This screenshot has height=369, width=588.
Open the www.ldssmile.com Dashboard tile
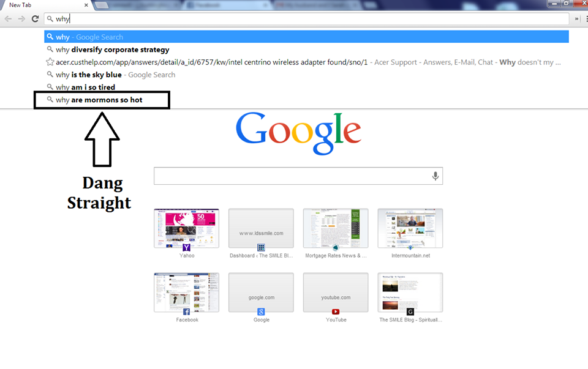(x=261, y=228)
